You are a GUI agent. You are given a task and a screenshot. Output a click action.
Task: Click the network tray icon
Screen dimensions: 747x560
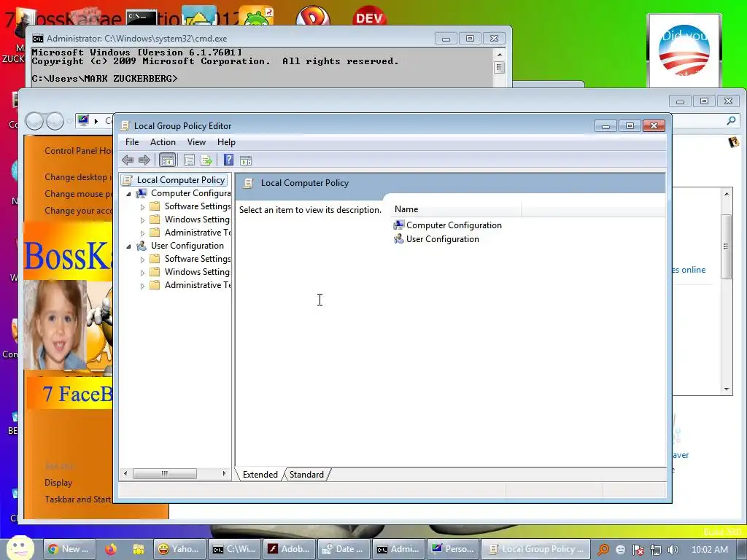coord(656,550)
